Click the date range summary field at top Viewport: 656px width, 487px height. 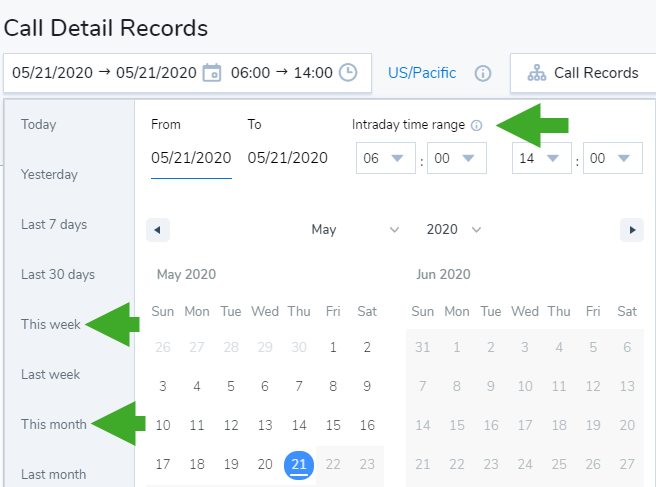pyautogui.click(x=187, y=73)
